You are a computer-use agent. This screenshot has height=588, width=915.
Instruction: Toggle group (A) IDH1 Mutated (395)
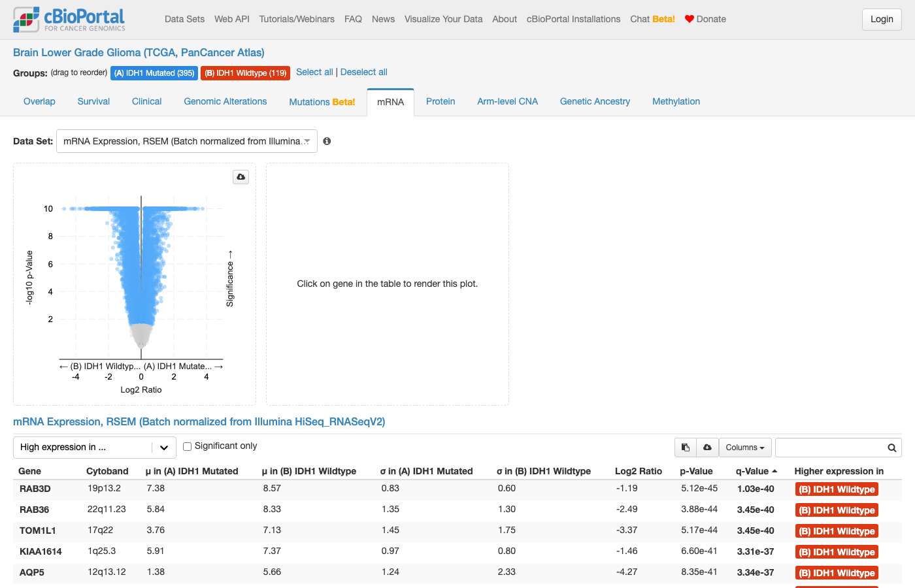click(x=154, y=73)
